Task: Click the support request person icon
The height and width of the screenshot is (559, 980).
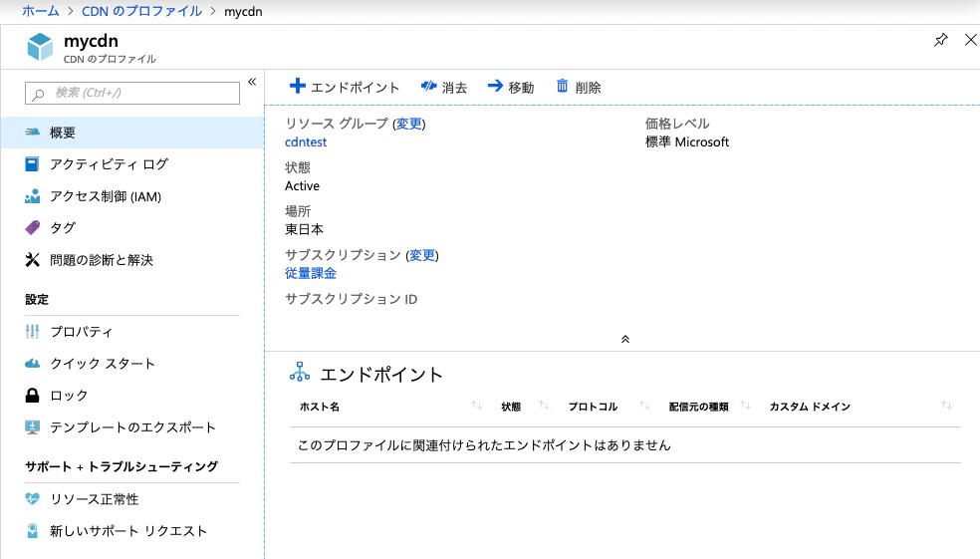Action: [x=32, y=531]
